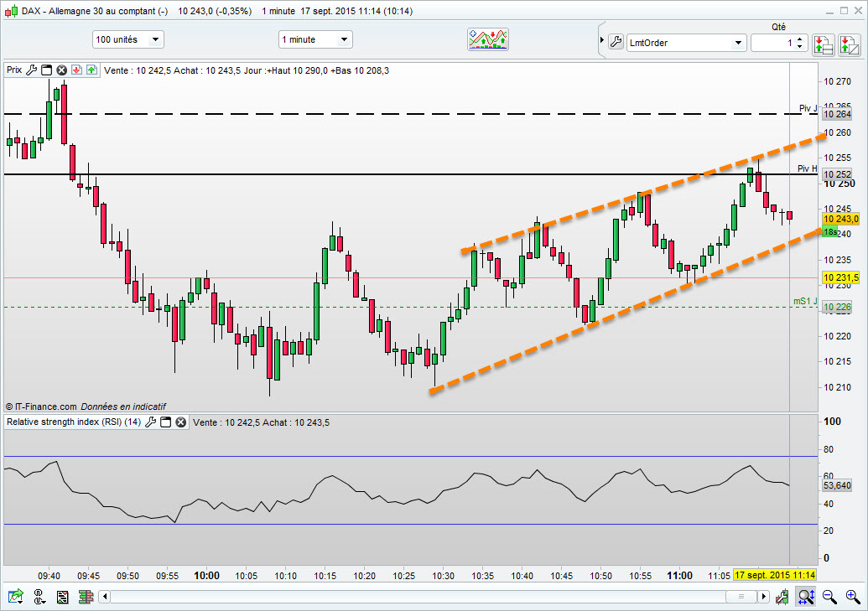
Task: Click the red down-arrow sell icon in Prix panel
Action: coord(77,70)
